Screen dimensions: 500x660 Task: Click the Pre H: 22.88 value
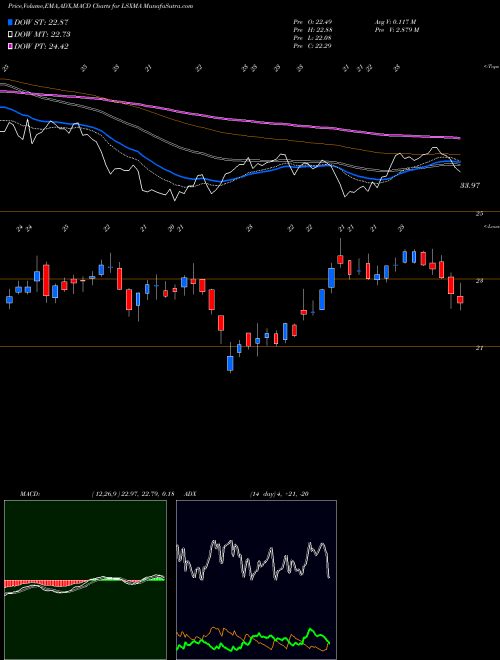click(312, 30)
